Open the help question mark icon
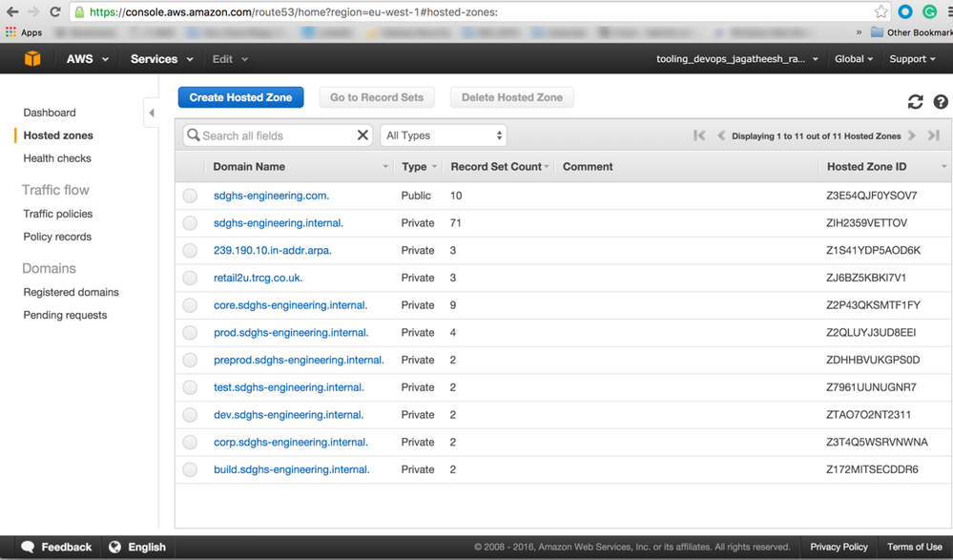Image resolution: width=953 pixels, height=560 pixels. [x=941, y=102]
